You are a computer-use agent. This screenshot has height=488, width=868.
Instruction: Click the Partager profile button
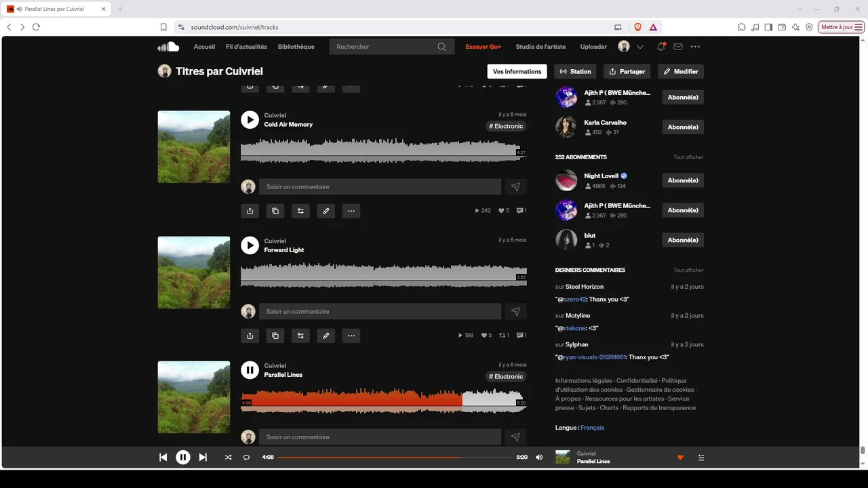627,71
